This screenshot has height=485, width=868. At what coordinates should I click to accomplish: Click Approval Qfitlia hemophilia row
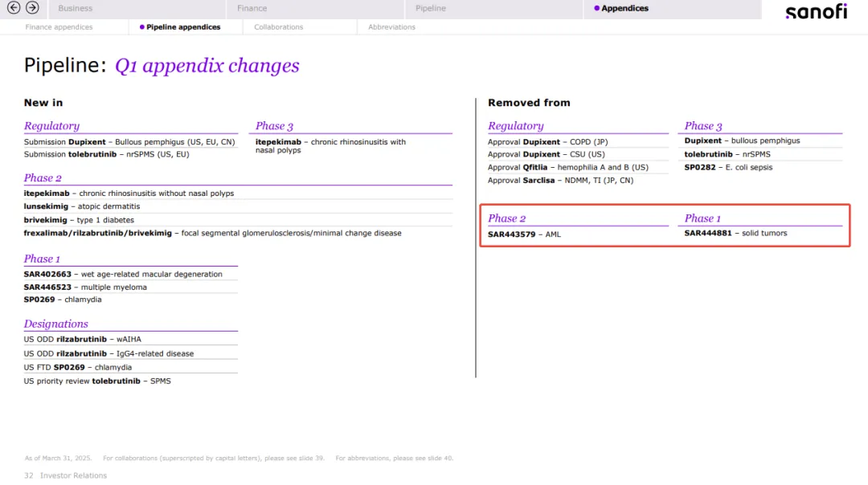pos(568,168)
